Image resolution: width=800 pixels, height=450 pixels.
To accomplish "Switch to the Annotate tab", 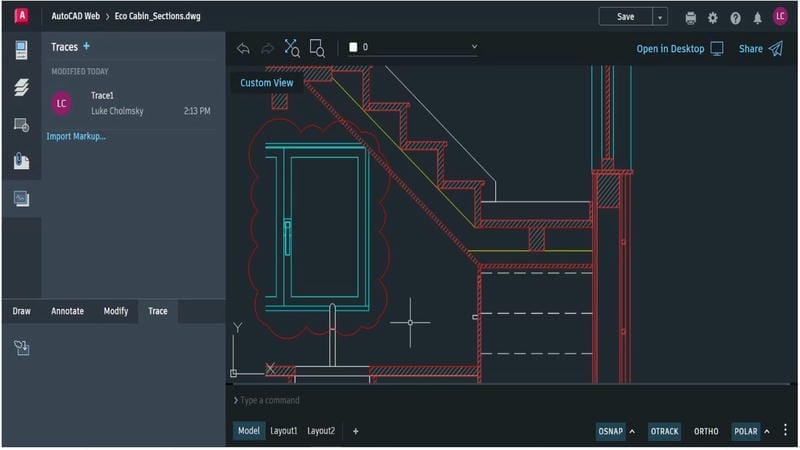I will 67,311.
